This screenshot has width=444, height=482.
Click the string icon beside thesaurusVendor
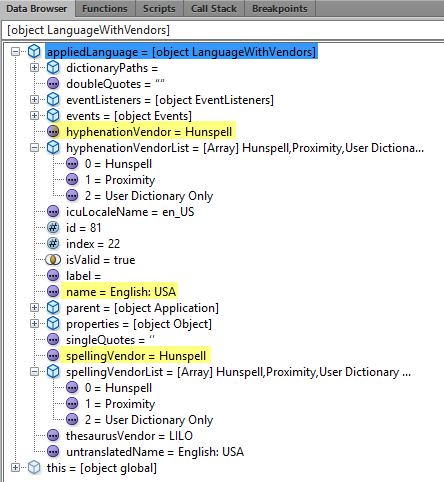point(53,436)
